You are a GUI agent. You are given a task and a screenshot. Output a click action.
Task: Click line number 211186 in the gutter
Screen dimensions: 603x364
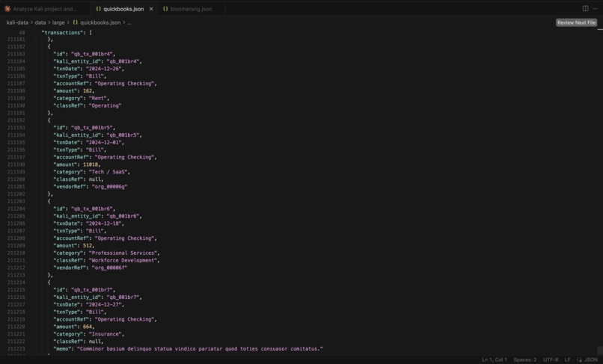click(x=16, y=76)
